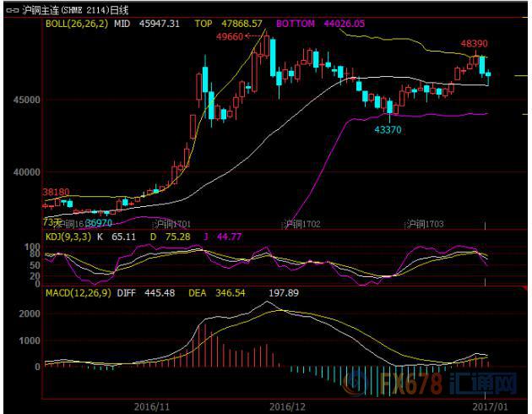Click the 2016/11 date axis label
532x414 pixels.
[x=152, y=406]
